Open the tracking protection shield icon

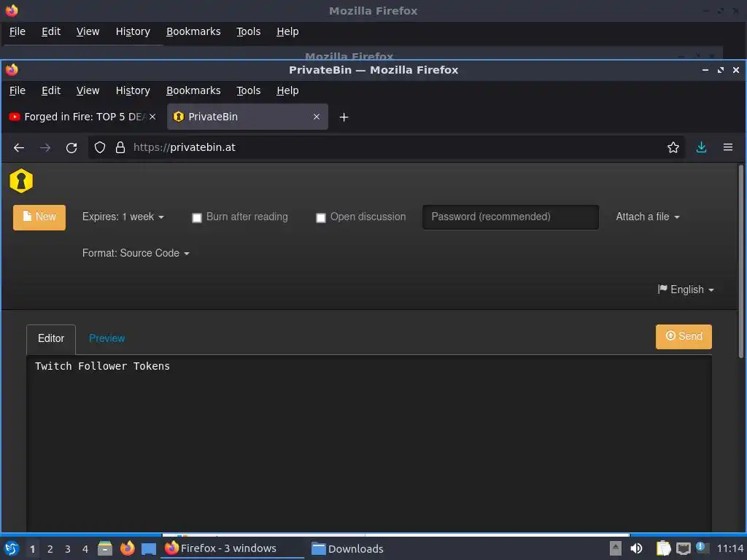coord(99,147)
